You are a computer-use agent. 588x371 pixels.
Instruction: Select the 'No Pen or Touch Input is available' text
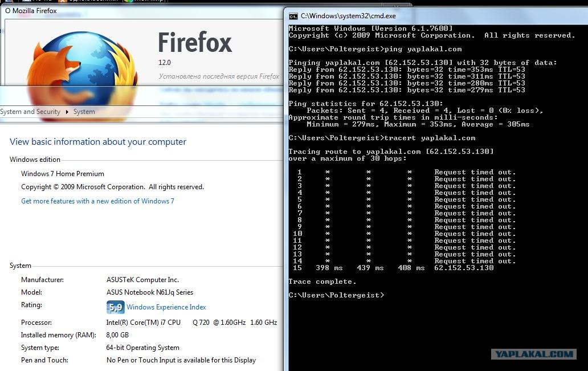[x=181, y=360]
